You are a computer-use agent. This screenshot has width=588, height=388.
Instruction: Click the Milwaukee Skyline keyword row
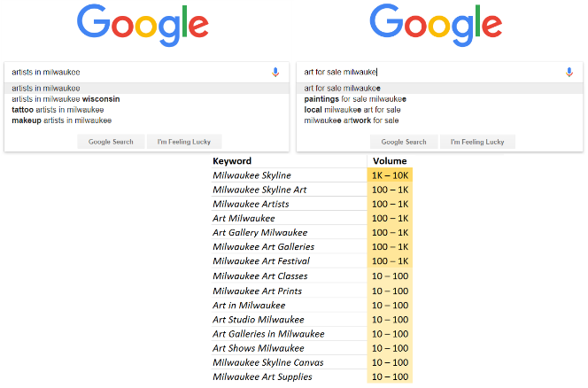[289, 175]
